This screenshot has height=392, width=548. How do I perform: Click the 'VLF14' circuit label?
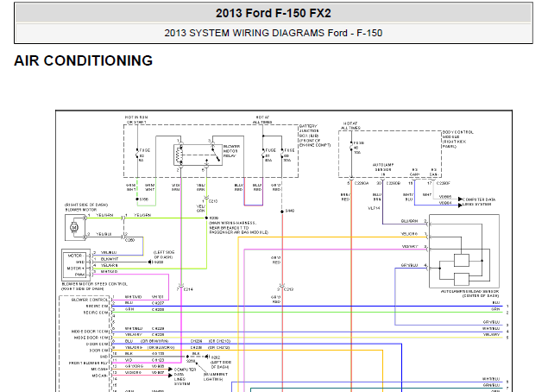374,208
